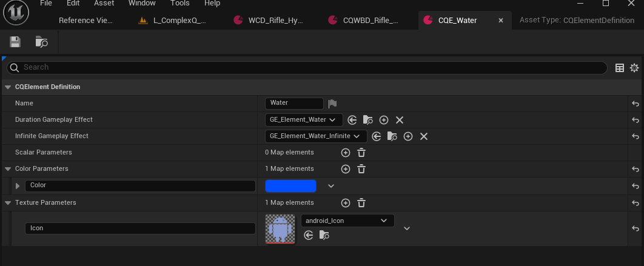Click the blue Color parameter swatch
Viewport: 644px width, 266px height.
[x=291, y=186]
